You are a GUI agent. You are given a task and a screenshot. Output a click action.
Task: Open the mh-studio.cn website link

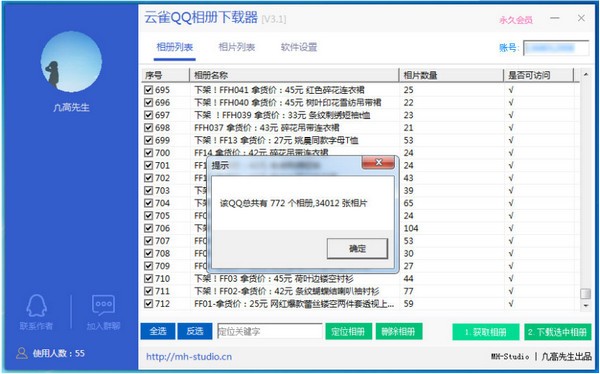coord(189,357)
